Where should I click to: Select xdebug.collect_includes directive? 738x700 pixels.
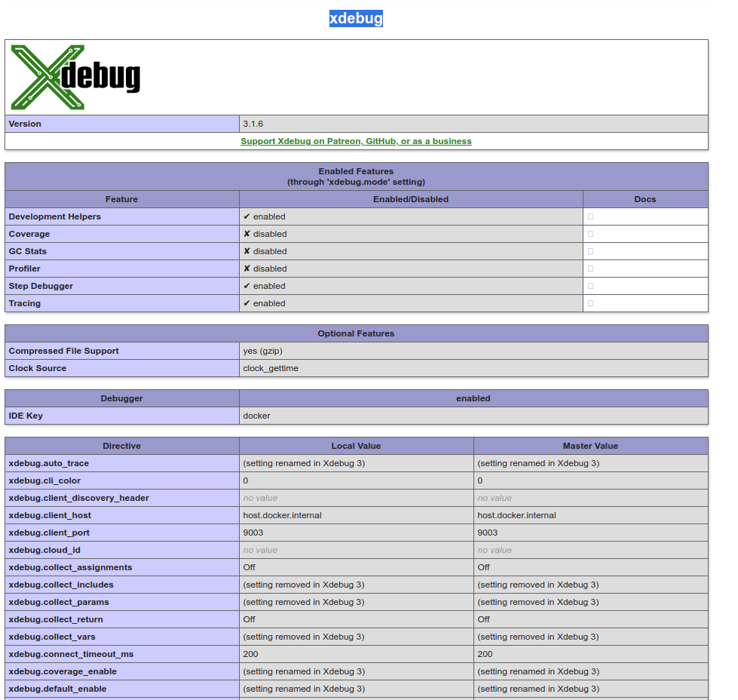click(x=61, y=585)
